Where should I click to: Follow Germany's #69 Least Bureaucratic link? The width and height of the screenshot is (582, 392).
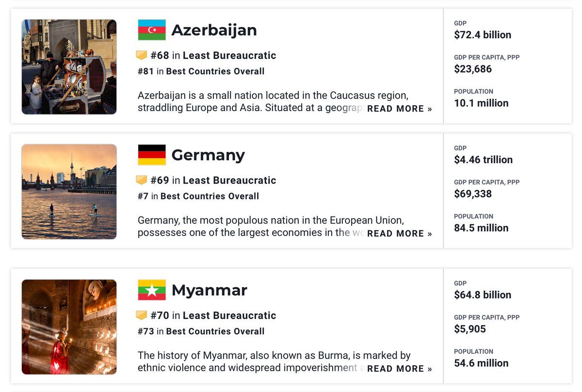coord(213,180)
